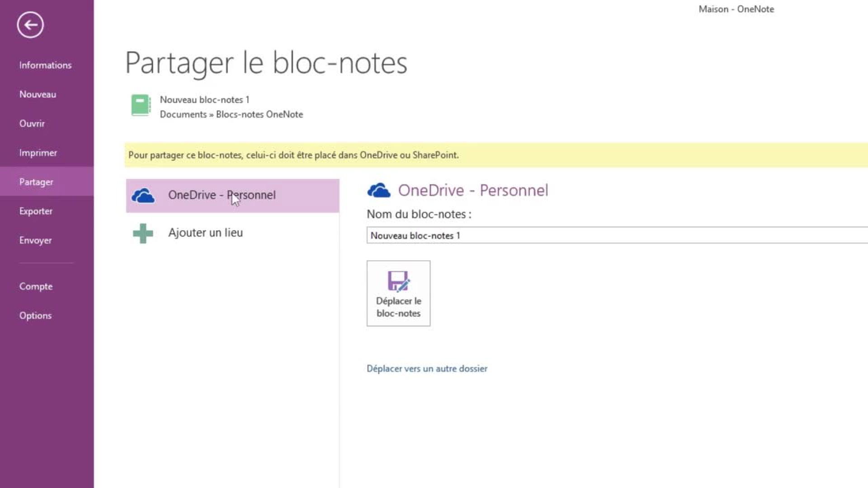868x488 pixels.
Task: Select Nouveau in the sidebar
Action: point(38,94)
